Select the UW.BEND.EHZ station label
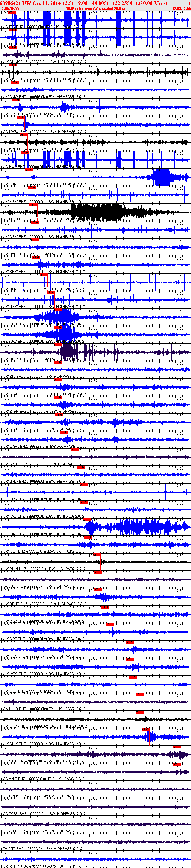This screenshot has width=191, height=868. tap(15, 604)
